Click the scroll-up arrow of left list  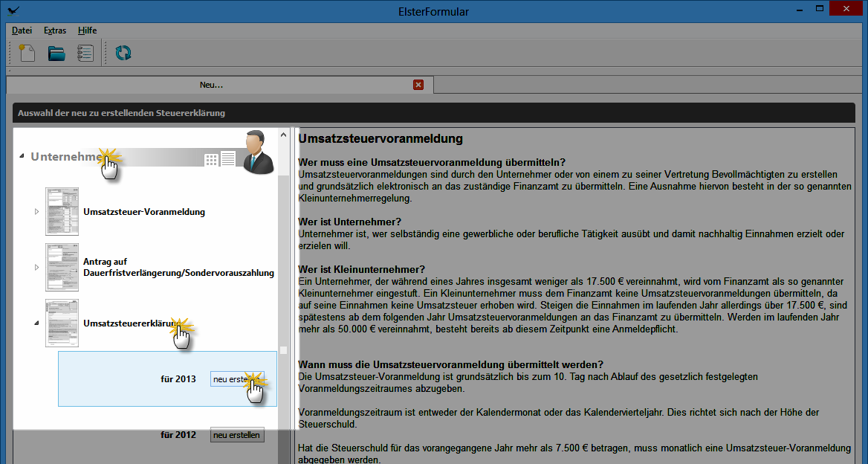(283, 135)
